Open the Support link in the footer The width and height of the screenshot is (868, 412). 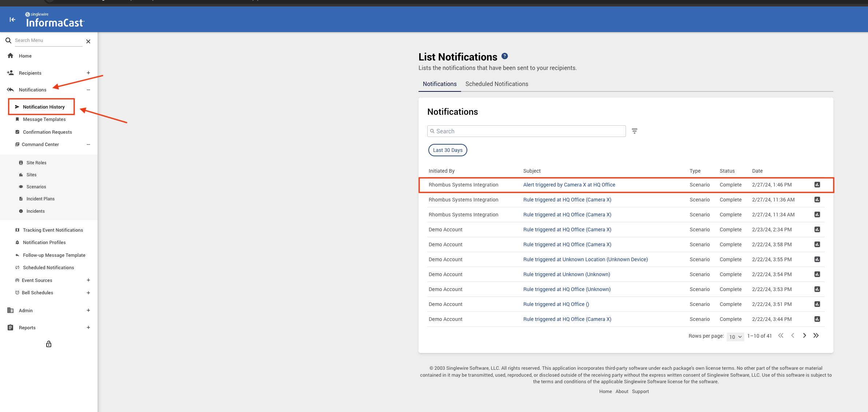tap(640, 392)
